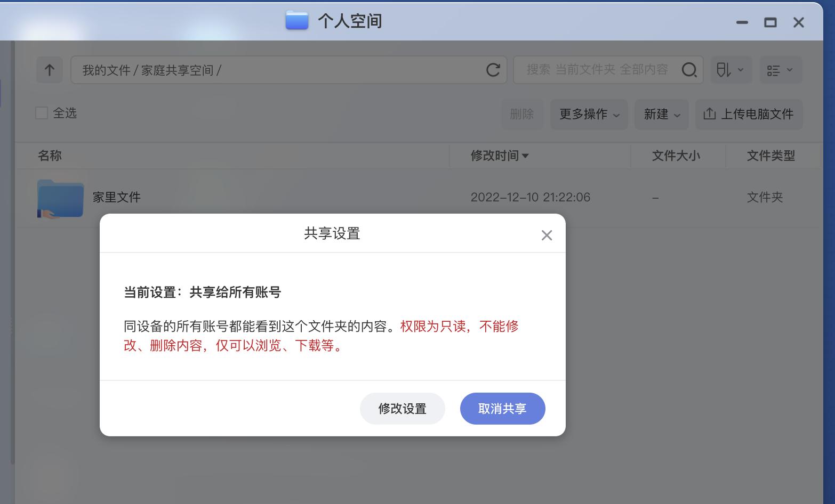Click the 取消共享 button
The height and width of the screenshot is (504, 835).
[502, 409]
